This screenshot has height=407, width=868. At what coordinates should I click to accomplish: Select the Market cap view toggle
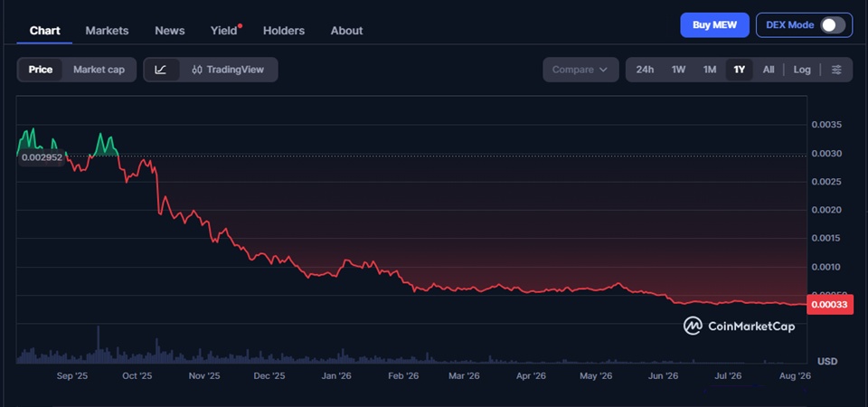99,70
